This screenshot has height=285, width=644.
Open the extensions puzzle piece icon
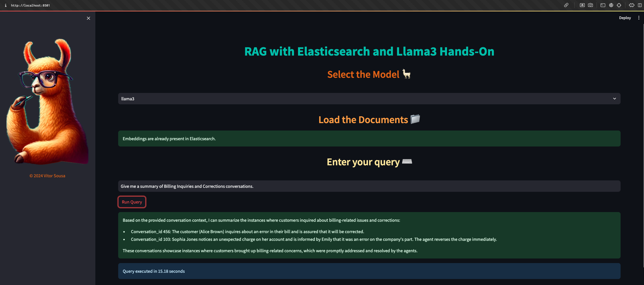point(631,5)
